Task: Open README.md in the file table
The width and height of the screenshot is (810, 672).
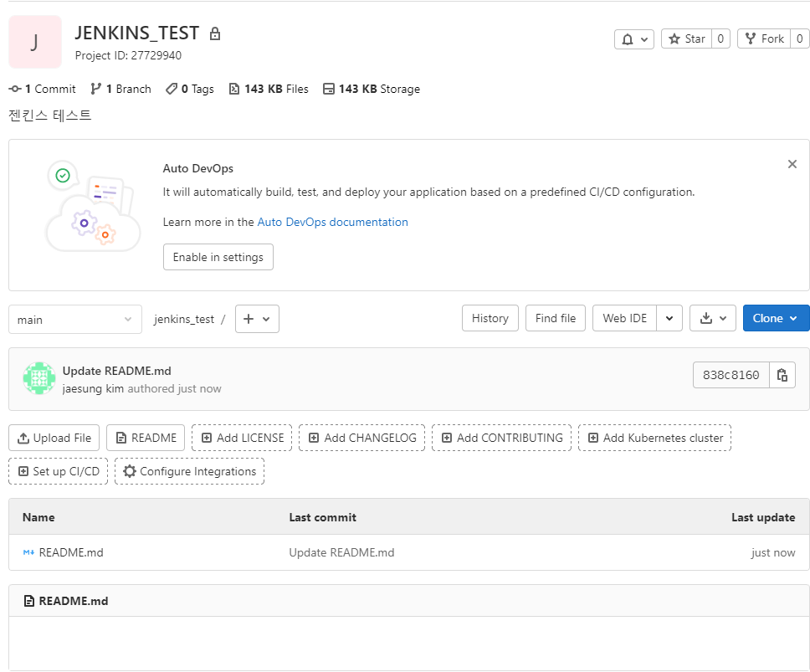Action: click(71, 552)
